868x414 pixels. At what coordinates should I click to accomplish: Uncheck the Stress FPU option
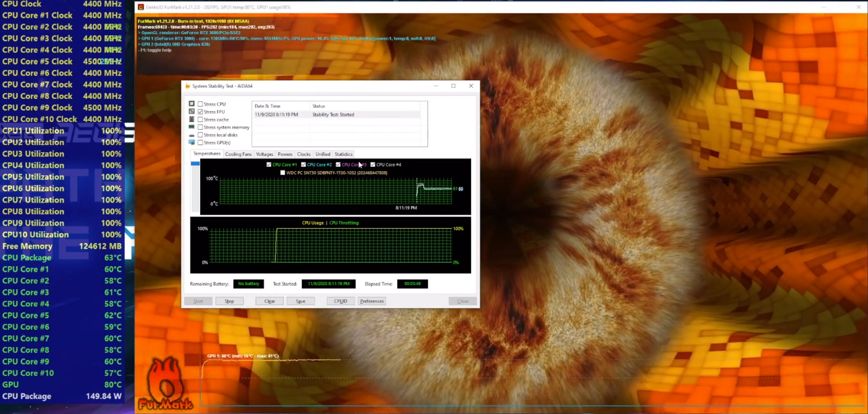click(x=201, y=112)
